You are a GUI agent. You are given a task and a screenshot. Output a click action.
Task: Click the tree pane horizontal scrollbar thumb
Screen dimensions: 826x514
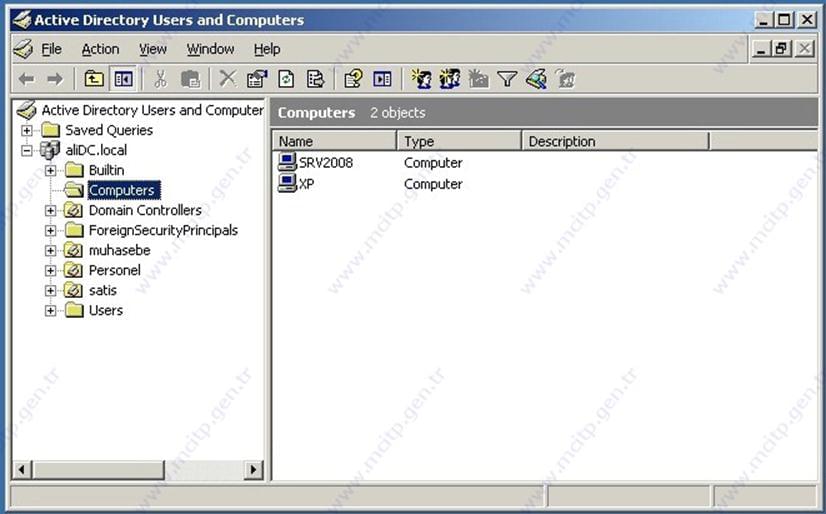99,469
